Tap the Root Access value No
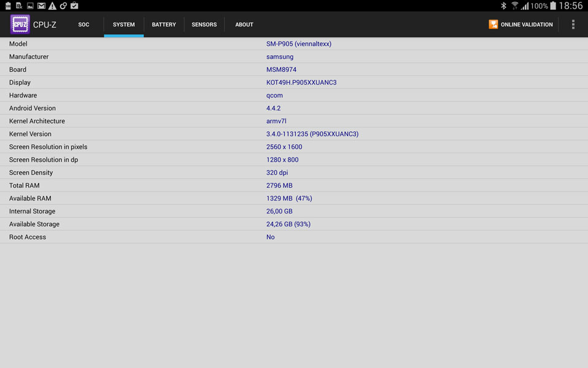 pyautogui.click(x=270, y=237)
